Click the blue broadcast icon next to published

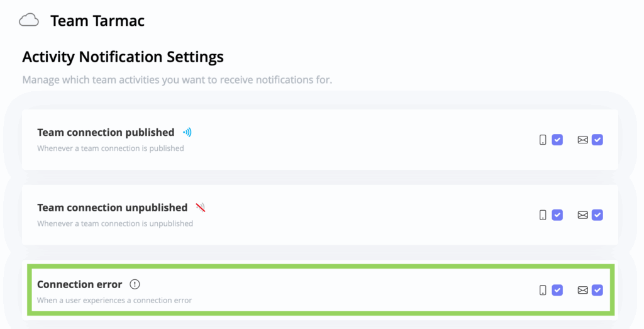(187, 133)
